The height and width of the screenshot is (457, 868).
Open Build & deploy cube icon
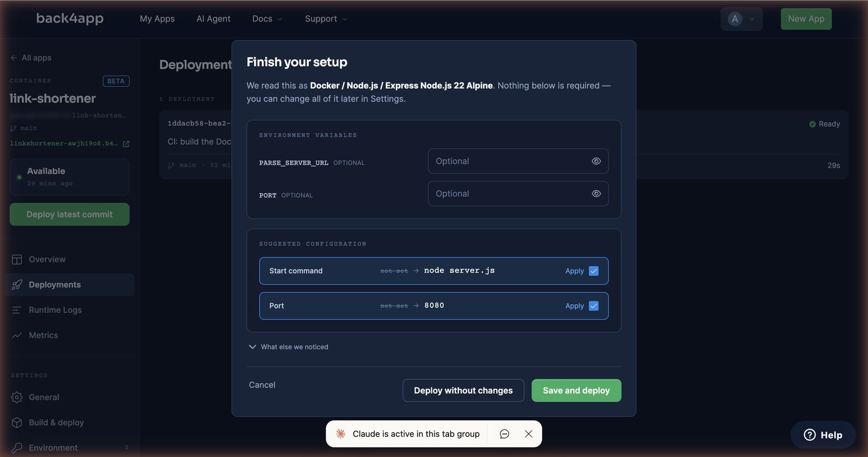[x=17, y=422]
